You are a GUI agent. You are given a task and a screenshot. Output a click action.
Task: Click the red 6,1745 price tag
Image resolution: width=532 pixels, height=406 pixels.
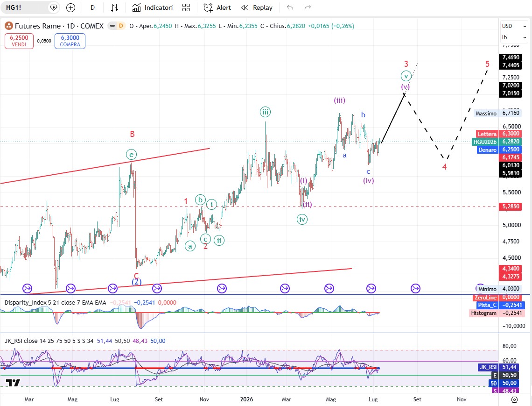pyautogui.click(x=510, y=157)
